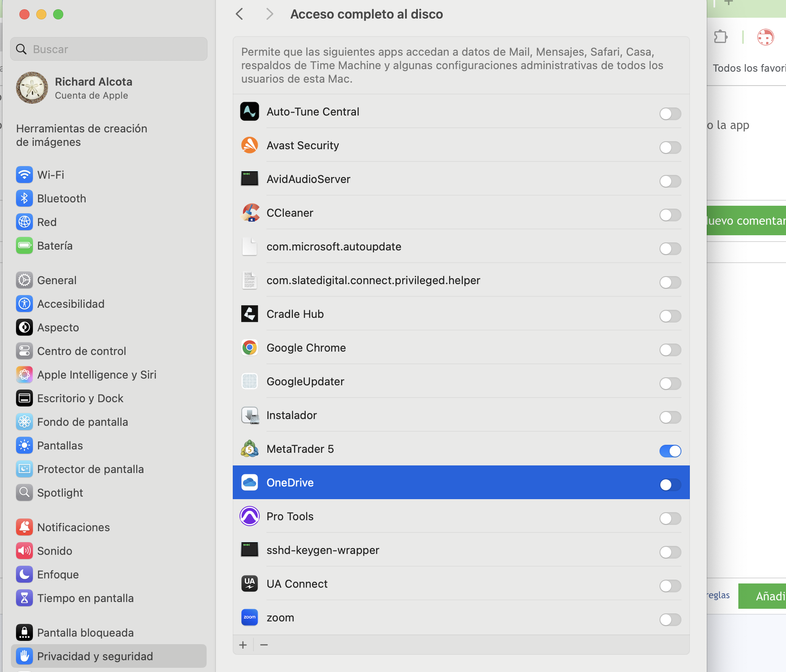Open Sonido settings in sidebar

click(109, 551)
